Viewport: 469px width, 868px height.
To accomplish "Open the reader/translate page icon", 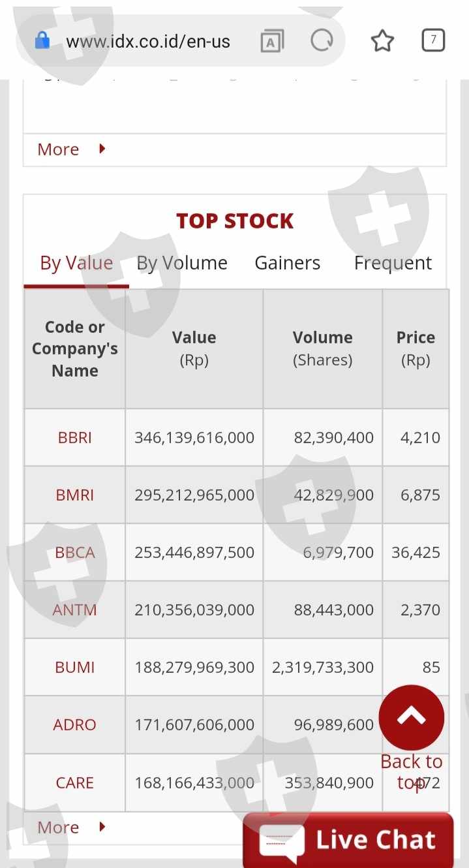I will (x=271, y=42).
